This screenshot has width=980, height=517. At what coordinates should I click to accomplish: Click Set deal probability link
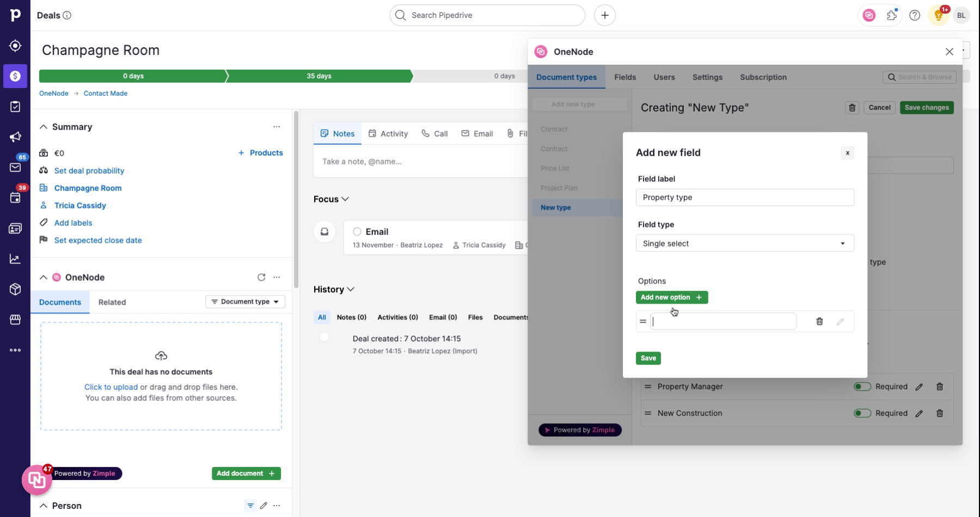click(x=89, y=171)
